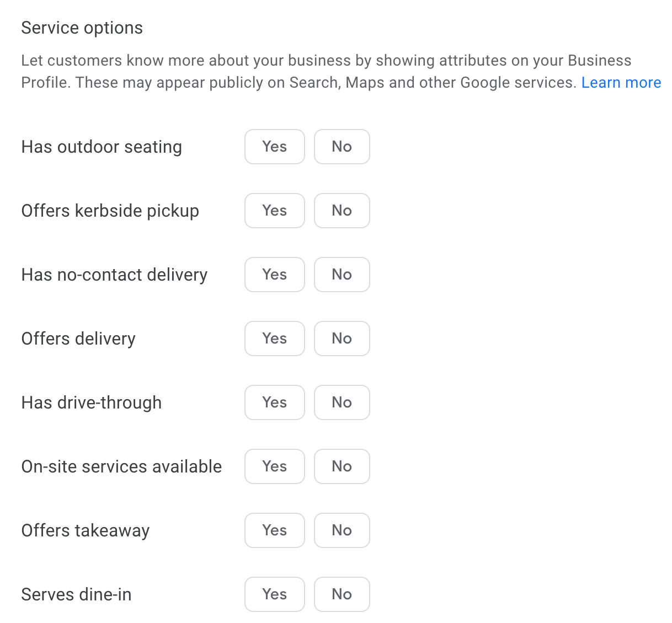
Task: Open the Learn more link
Action: (x=621, y=83)
